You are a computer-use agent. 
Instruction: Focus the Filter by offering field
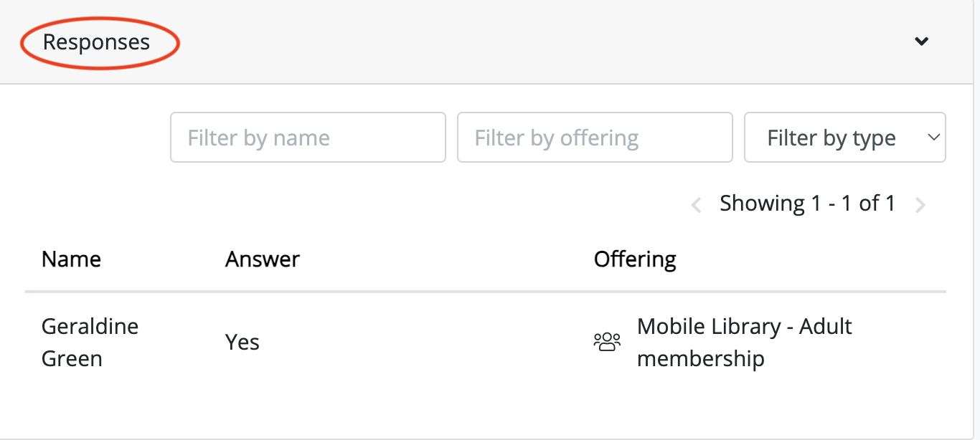(595, 137)
